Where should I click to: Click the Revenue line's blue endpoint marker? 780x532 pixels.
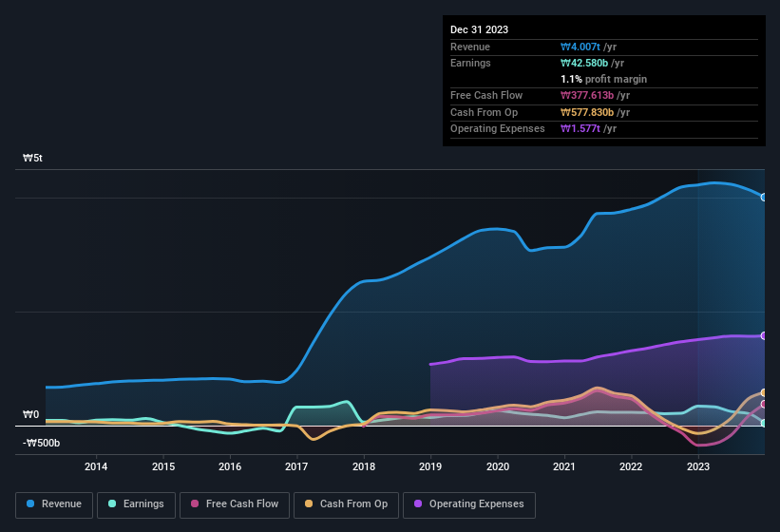click(x=764, y=197)
